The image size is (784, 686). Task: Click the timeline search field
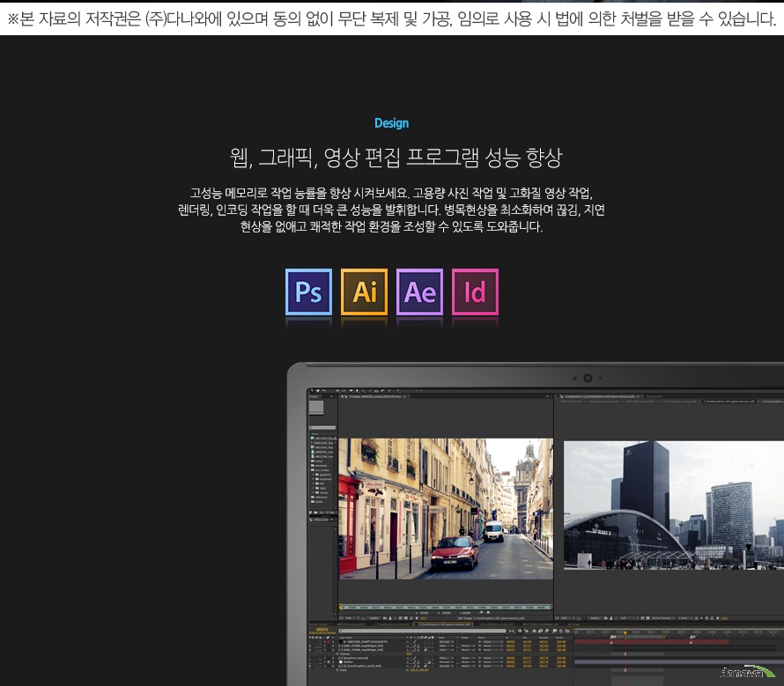coord(423,631)
